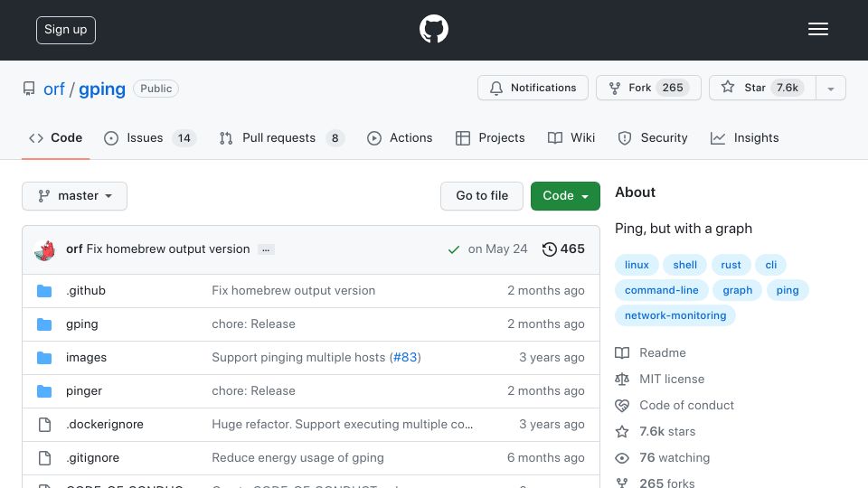Open the Security tab
Screen dimensions: 868x488
[x=653, y=137]
